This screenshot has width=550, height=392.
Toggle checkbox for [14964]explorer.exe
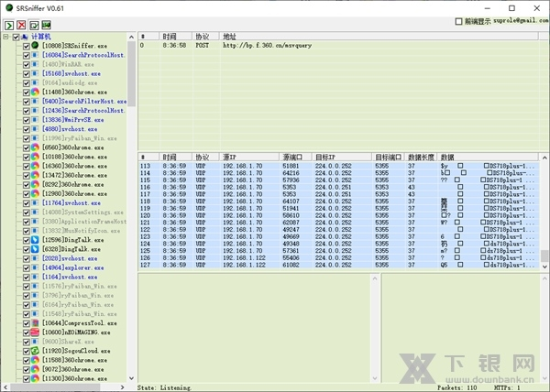(x=27, y=267)
